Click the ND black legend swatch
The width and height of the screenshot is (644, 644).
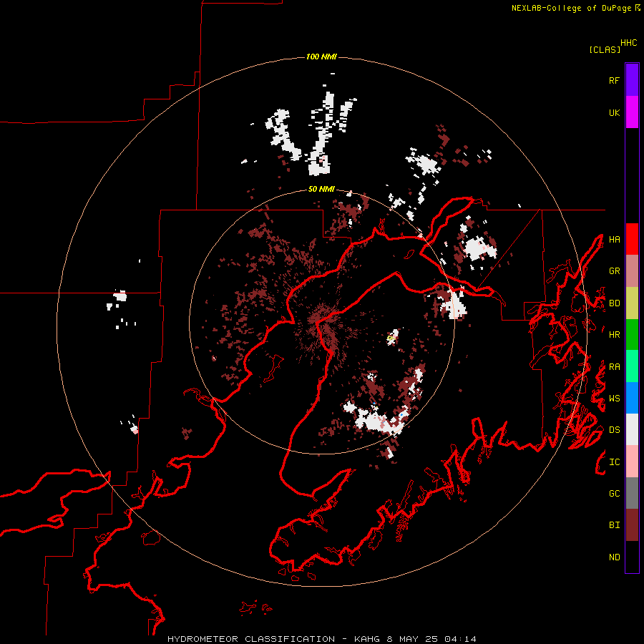coord(632,557)
